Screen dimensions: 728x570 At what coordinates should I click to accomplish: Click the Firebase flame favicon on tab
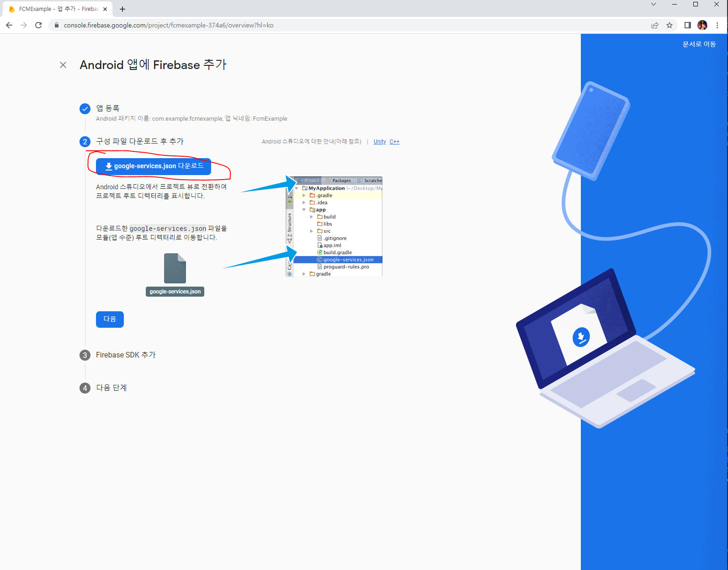coord(11,9)
